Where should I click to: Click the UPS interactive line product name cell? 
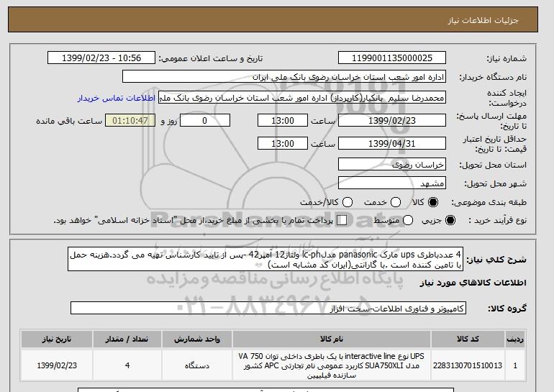click(332, 365)
